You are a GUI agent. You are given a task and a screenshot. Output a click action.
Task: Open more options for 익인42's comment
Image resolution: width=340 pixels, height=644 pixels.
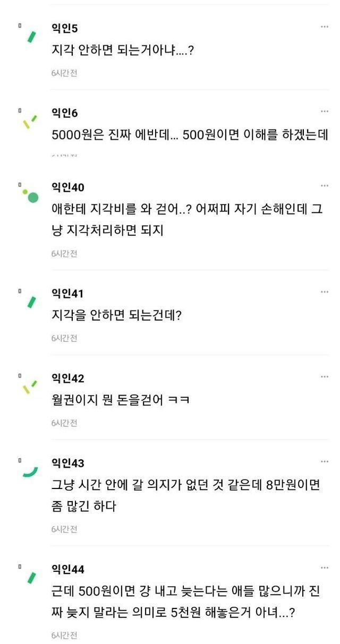[x=324, y=377]
